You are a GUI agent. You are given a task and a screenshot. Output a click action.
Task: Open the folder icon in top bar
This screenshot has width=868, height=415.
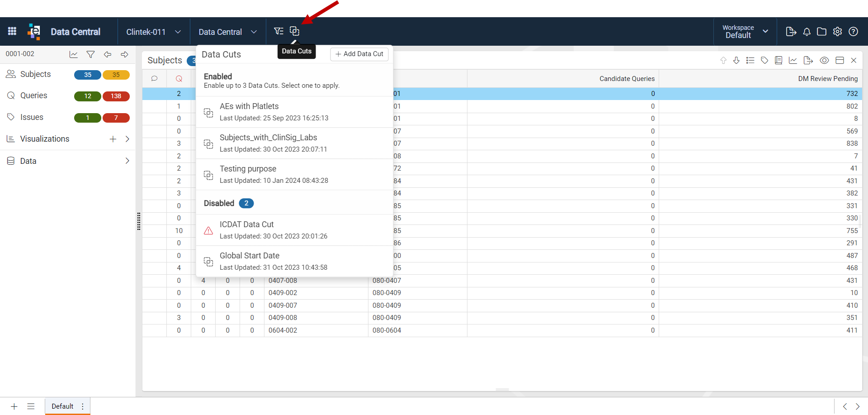pyautogui.click(x=822, y=32)
